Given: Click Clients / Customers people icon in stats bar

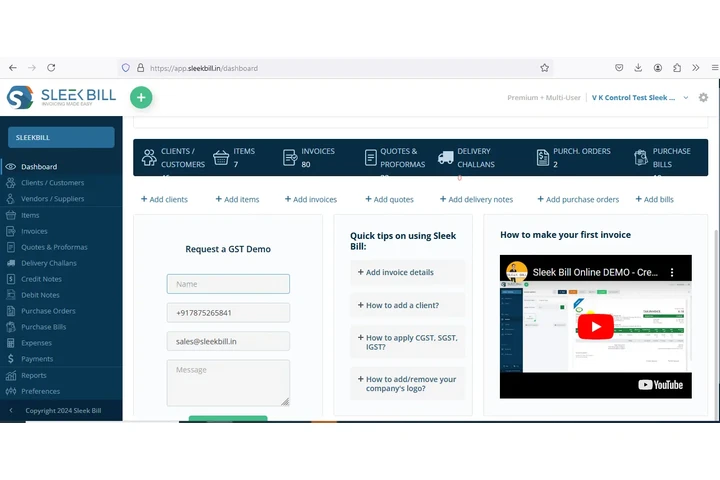Looking at the screenshot, I should coord(149,158).
